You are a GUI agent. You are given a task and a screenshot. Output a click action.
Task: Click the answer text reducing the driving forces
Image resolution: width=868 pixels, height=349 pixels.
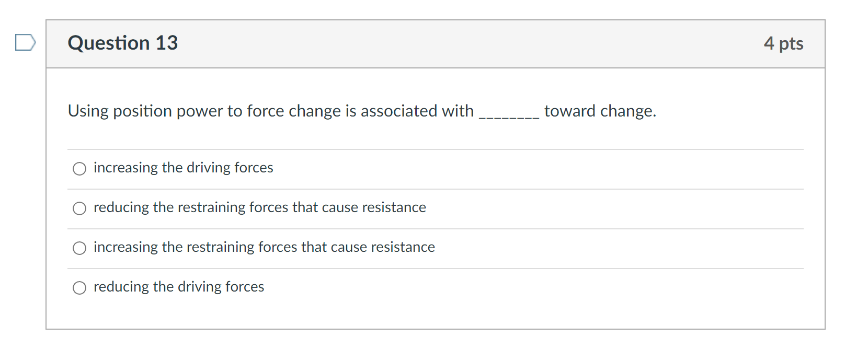(178, 287)
